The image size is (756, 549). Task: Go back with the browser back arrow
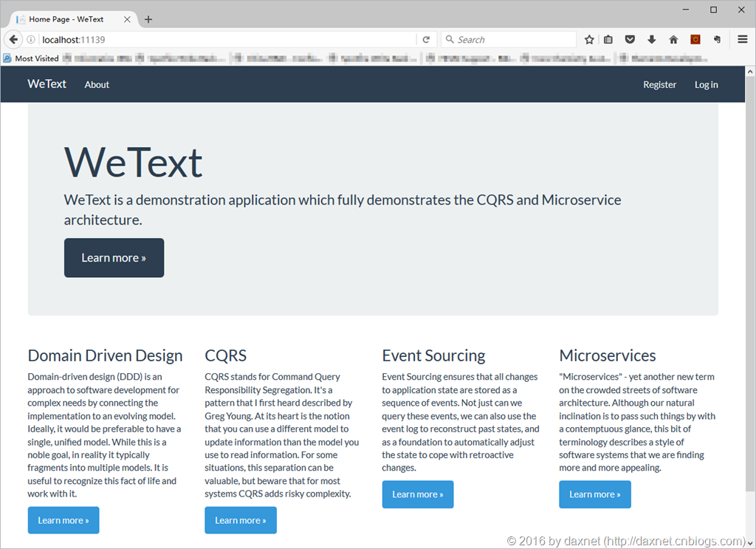click(x=13, y=40)
